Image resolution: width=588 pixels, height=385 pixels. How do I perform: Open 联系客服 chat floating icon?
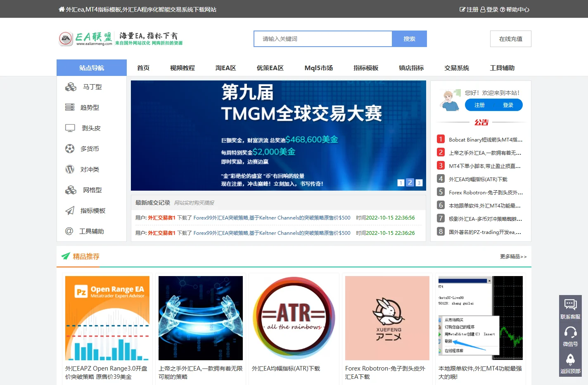point(570,305)
